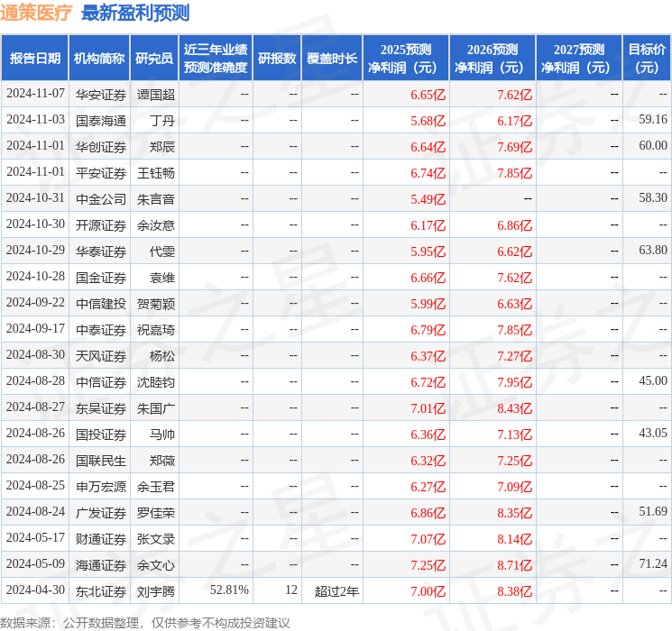Click target price 58.30
The width and height of the screenshot is (672, 631).
pyautogui.click(x=653, y=198)
